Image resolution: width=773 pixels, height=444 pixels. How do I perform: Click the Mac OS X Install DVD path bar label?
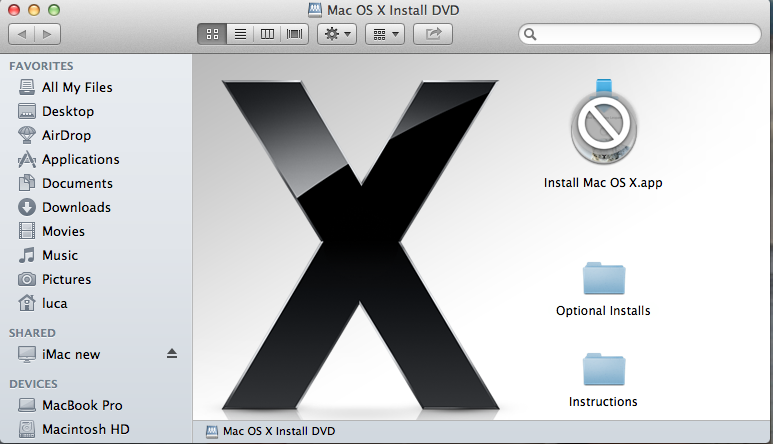click(279, 431)
